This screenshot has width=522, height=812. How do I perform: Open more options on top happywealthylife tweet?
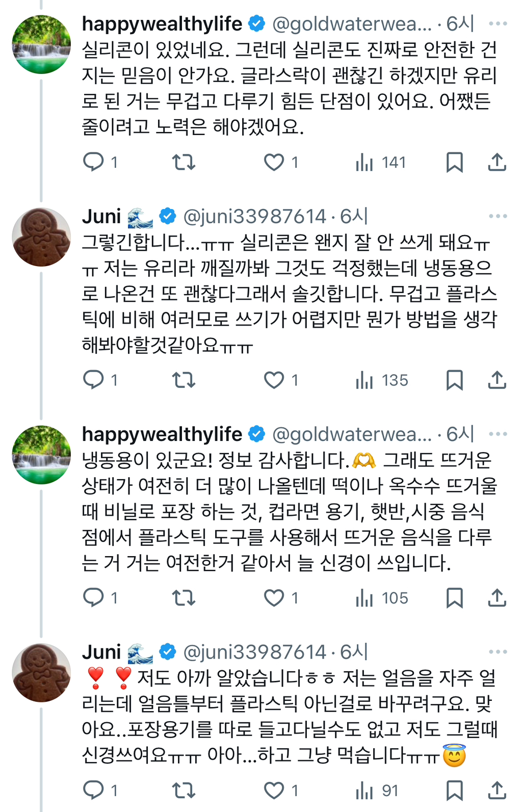pos(498,23)
